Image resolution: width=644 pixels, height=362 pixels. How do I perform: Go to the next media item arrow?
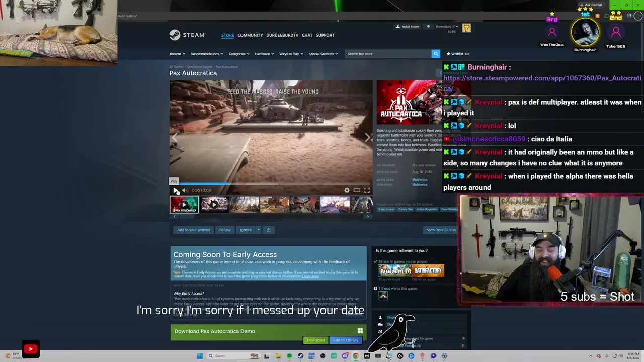367,137
